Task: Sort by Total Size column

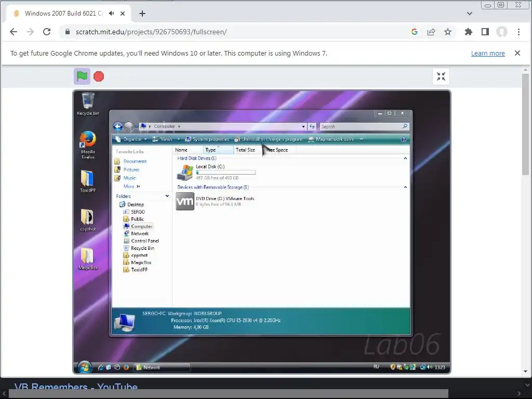Action: pyautogui.click(x=247, y=150)
